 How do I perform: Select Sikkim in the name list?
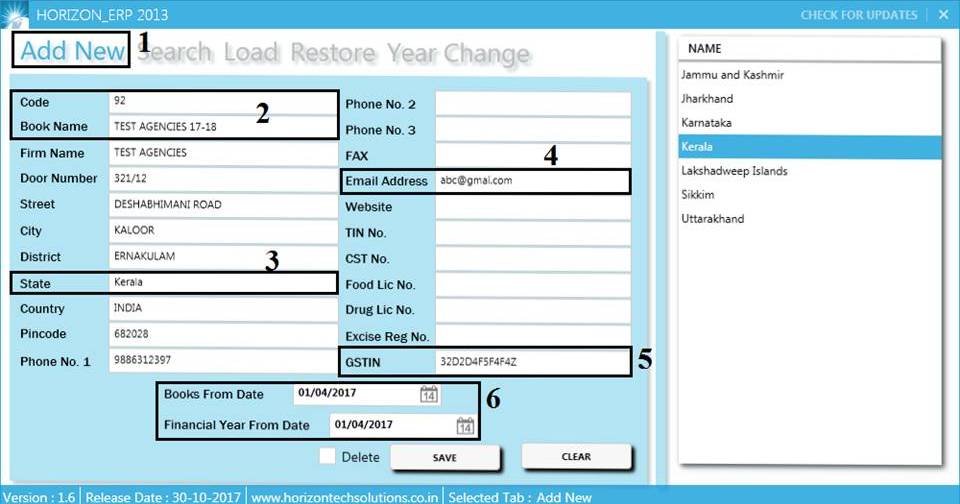coord(809,195)
